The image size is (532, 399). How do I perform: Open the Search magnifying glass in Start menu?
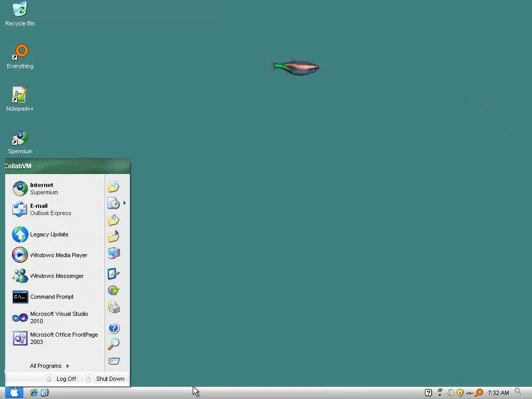coord(114,344)
